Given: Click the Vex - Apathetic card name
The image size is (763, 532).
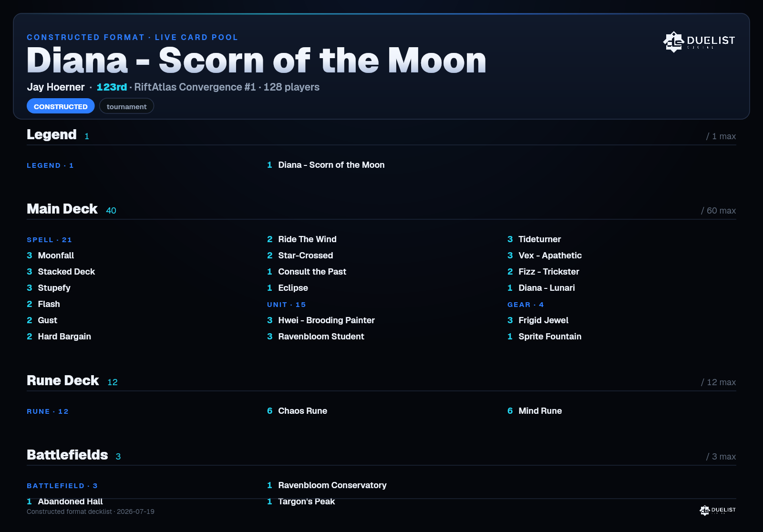Looking at the screenshot, I should point(550,256).
